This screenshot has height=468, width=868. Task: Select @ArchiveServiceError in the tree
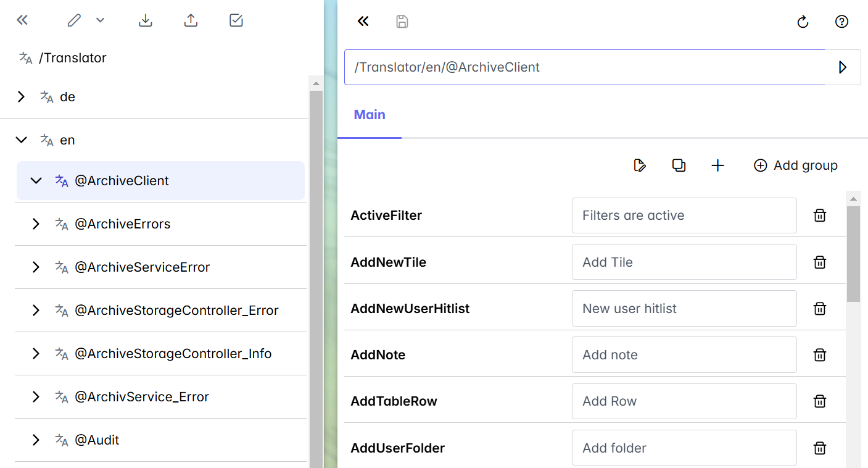[x=142, y=267]
